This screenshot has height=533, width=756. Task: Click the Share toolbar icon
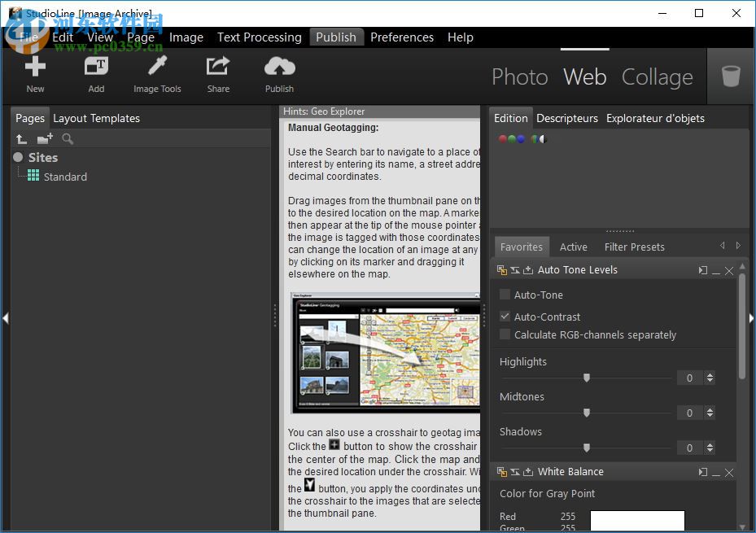tap(217, 73)
